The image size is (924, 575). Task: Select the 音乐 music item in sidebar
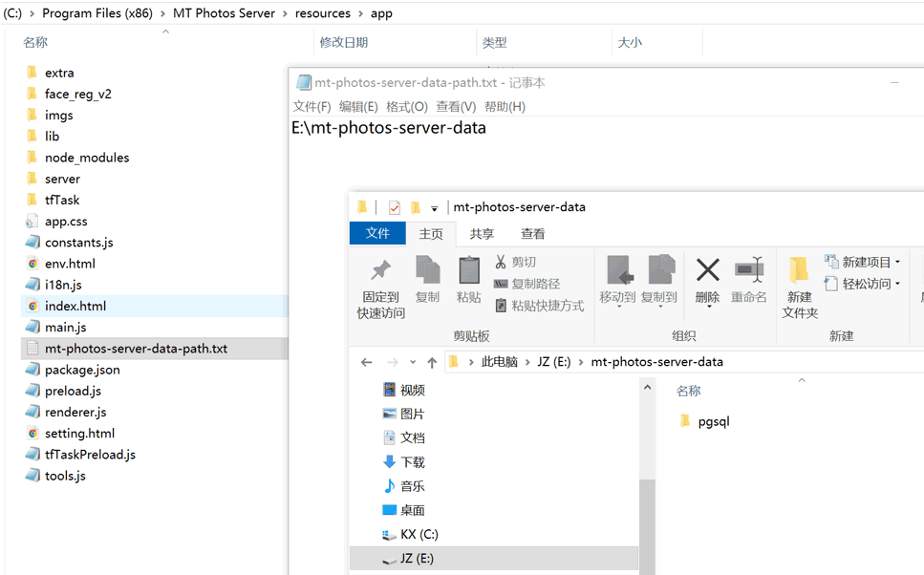(412, 486)
